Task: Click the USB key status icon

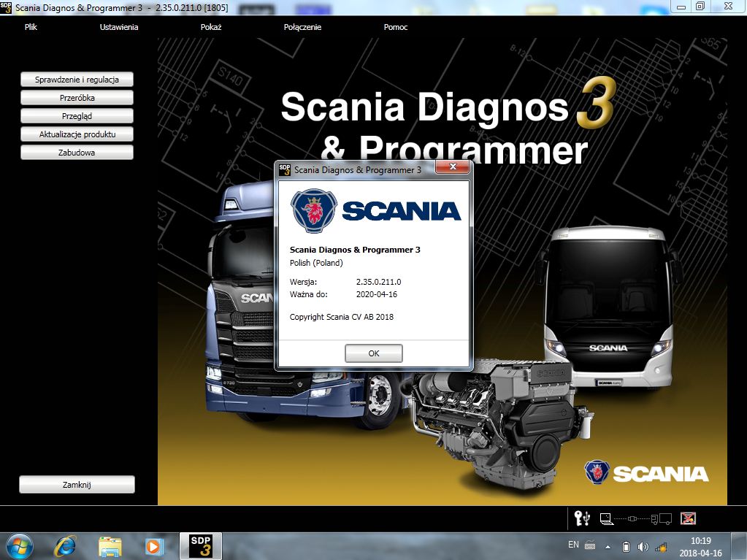Action: (x=582, y=518)
